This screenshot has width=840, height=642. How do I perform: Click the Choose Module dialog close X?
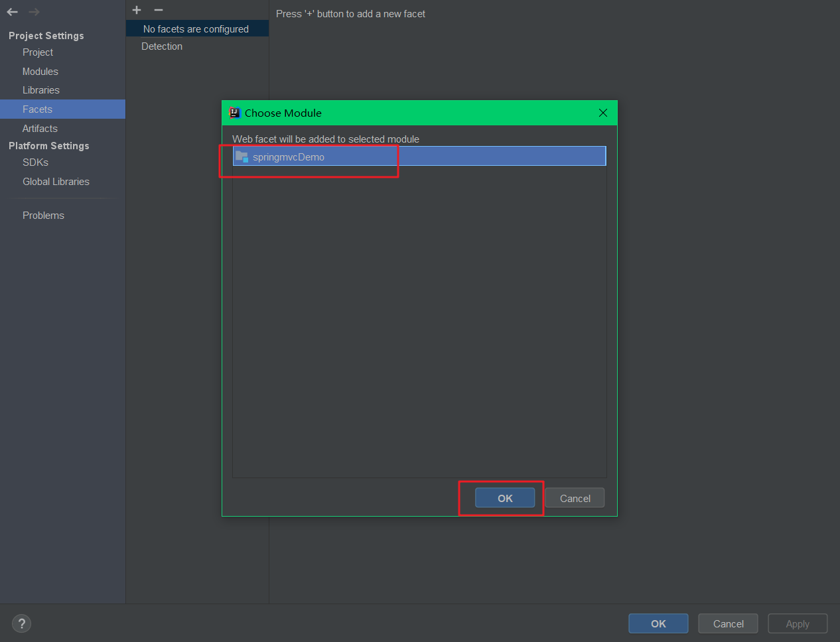tap(603, 113)
